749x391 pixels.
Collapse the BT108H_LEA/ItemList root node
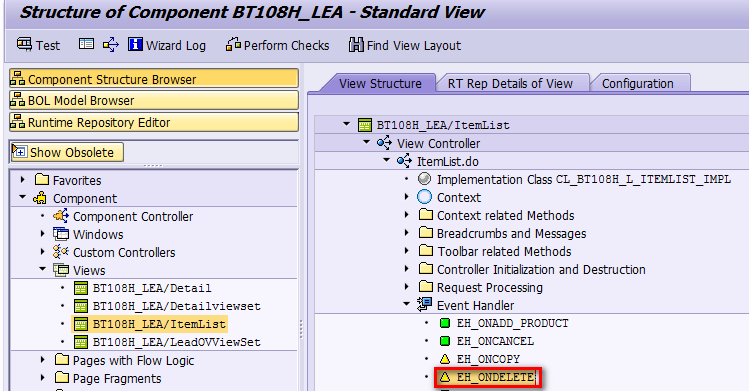pos(346,124)
